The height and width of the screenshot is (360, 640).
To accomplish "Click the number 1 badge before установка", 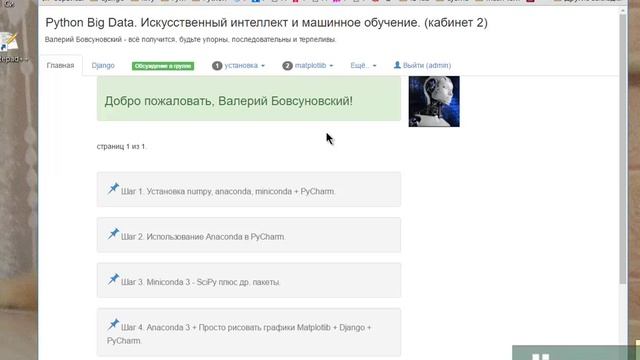I will tap(217, 65).
